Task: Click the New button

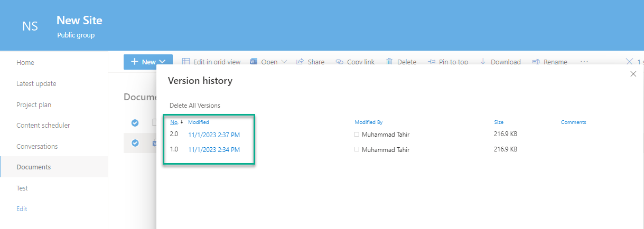Action: (148, 62)
